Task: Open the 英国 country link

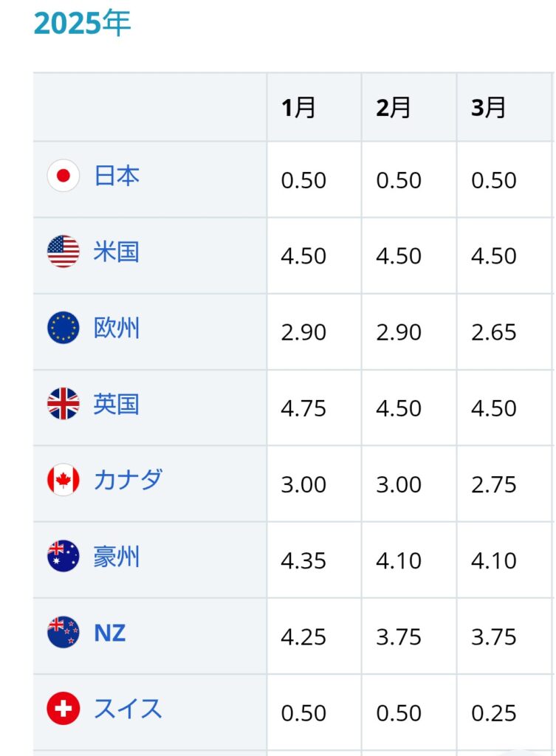Action: tap(117, 404)
